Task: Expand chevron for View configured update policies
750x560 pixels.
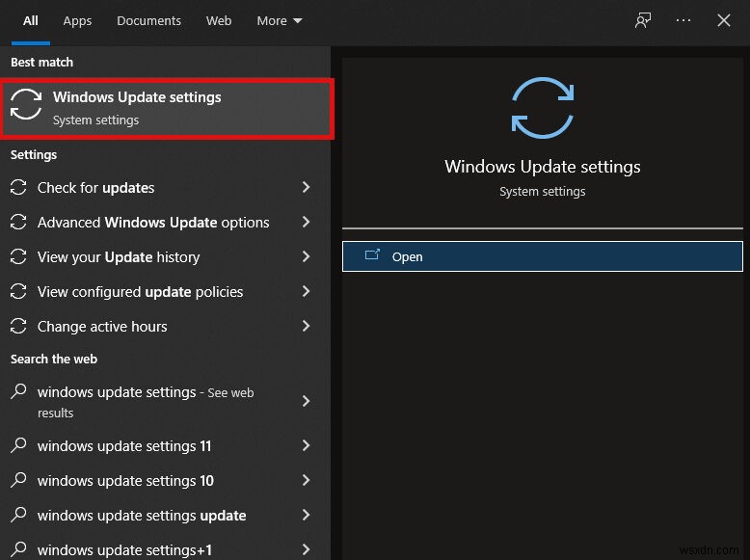Action: [307, 291]
